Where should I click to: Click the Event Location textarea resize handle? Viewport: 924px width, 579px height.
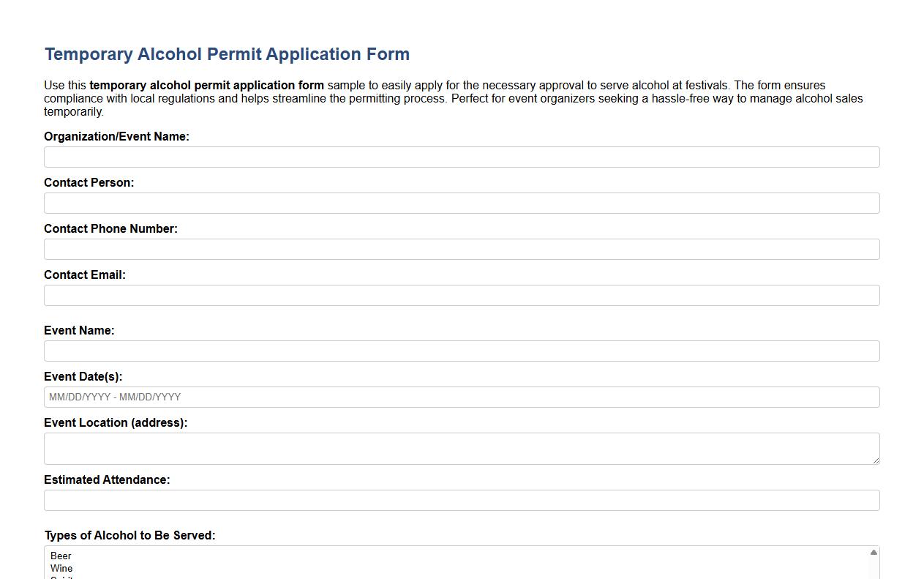[x=876, y=462]
